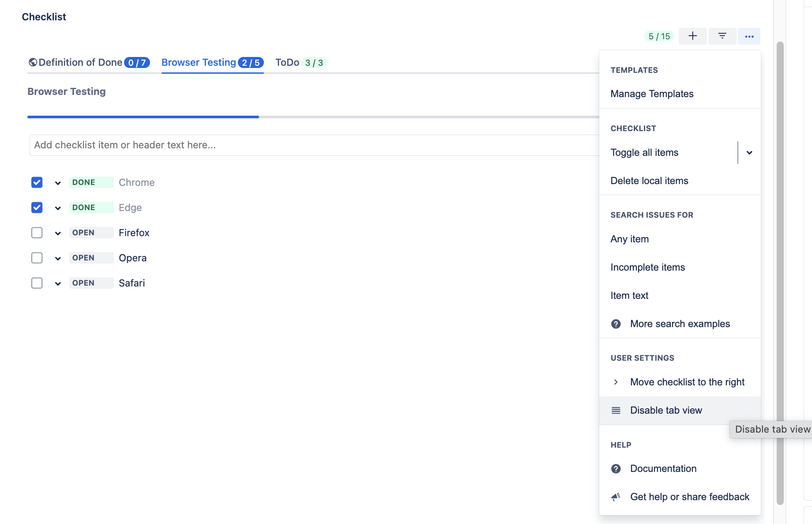Click the question mark icon beside Documentation
The width and height of the screenshot is (812, 524).
616,469
